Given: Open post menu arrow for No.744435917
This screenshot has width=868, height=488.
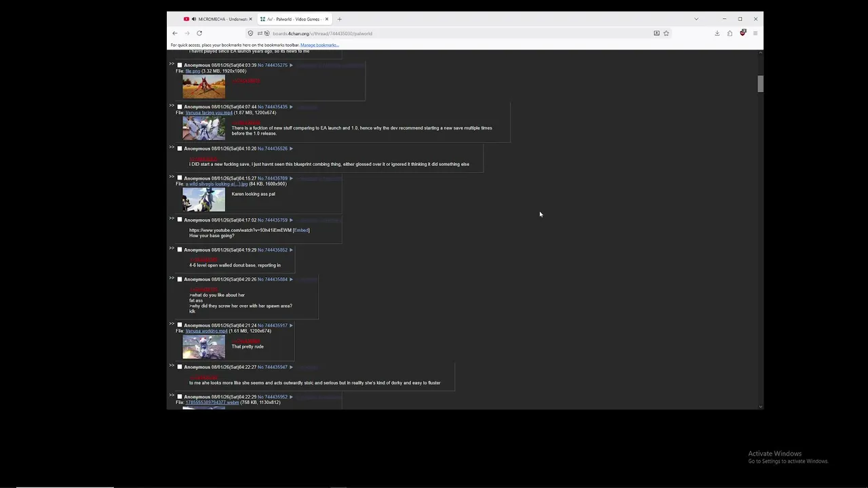Looking at the screenshot, I should (x=292, y=325).
